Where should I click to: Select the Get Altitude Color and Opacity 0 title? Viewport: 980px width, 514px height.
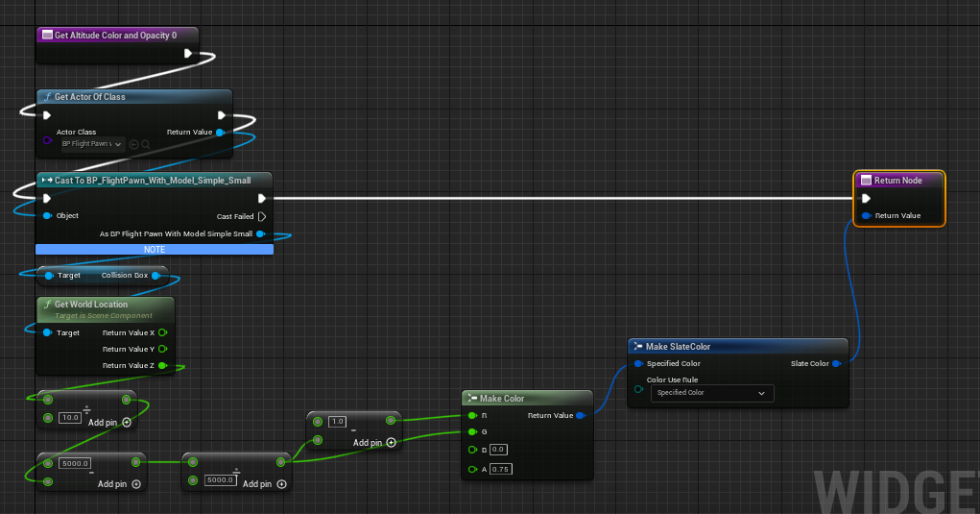coord(115,36)
